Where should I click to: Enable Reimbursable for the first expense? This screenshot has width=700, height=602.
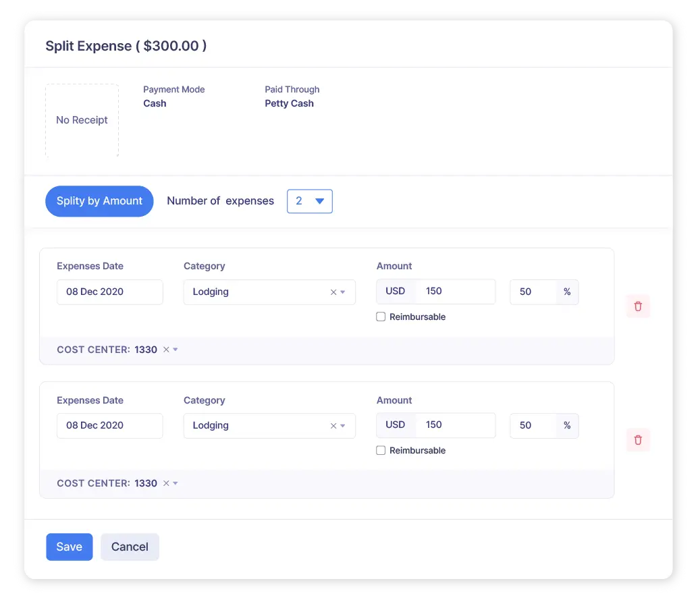coord(381,317)
